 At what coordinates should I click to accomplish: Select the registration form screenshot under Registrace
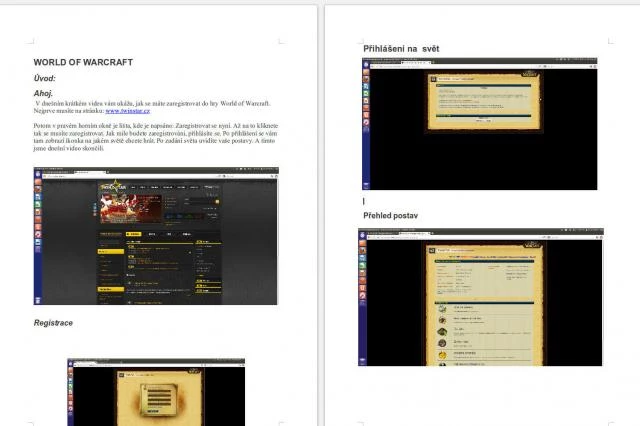156,392
